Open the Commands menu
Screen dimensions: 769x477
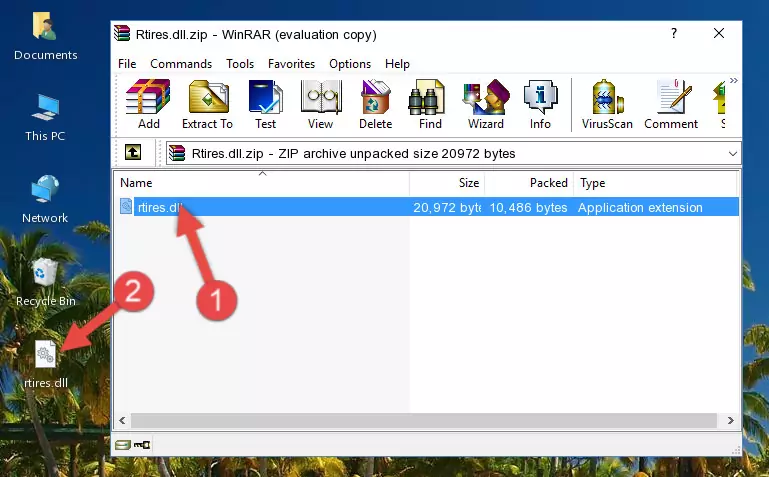coord(181,64)
